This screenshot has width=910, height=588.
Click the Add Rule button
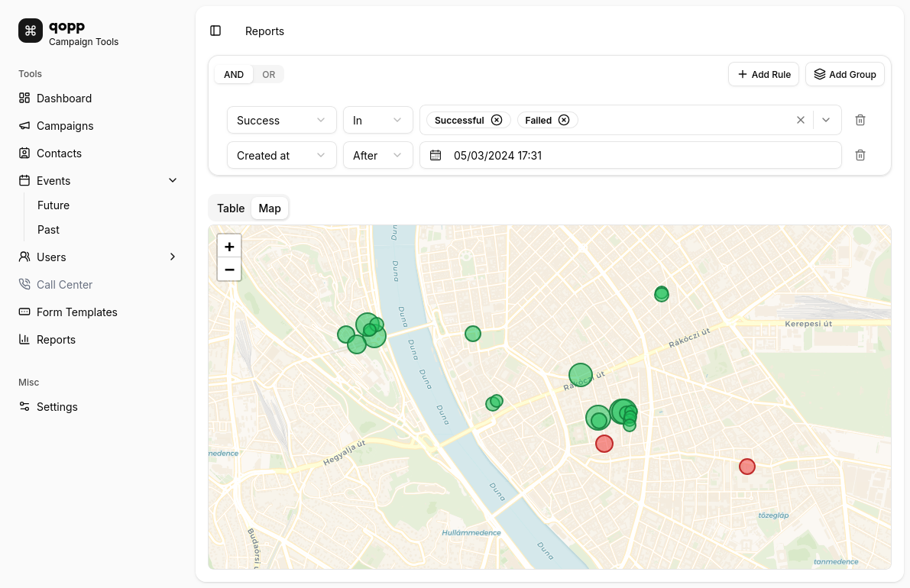[763, 74]
